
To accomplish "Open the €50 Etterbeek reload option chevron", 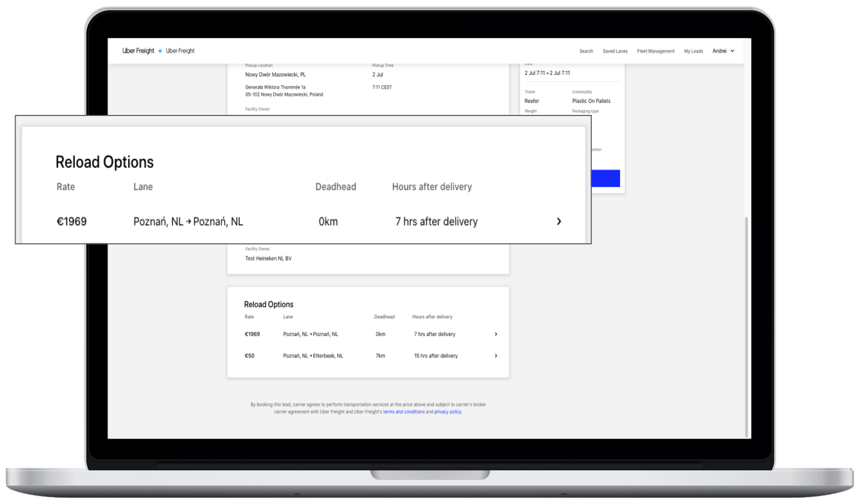I will tap(496, 356).
